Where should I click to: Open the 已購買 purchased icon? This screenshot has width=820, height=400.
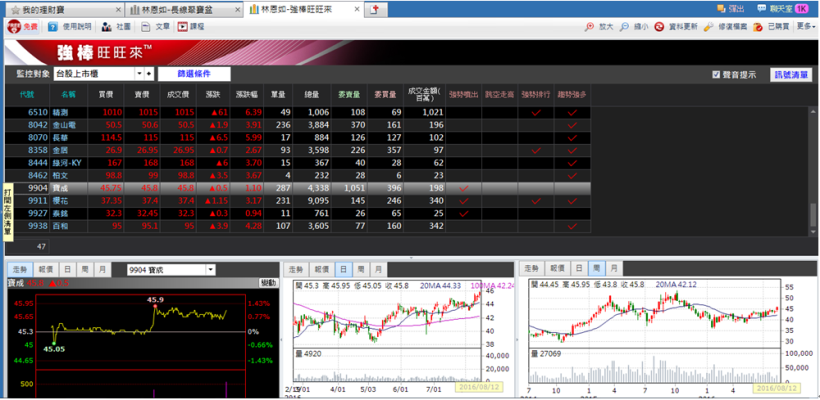757,27
